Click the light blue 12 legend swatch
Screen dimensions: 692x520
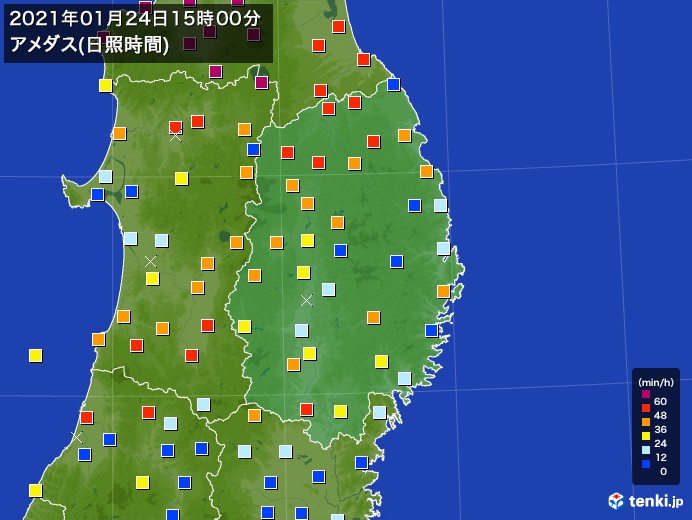(x=646, y=450)
